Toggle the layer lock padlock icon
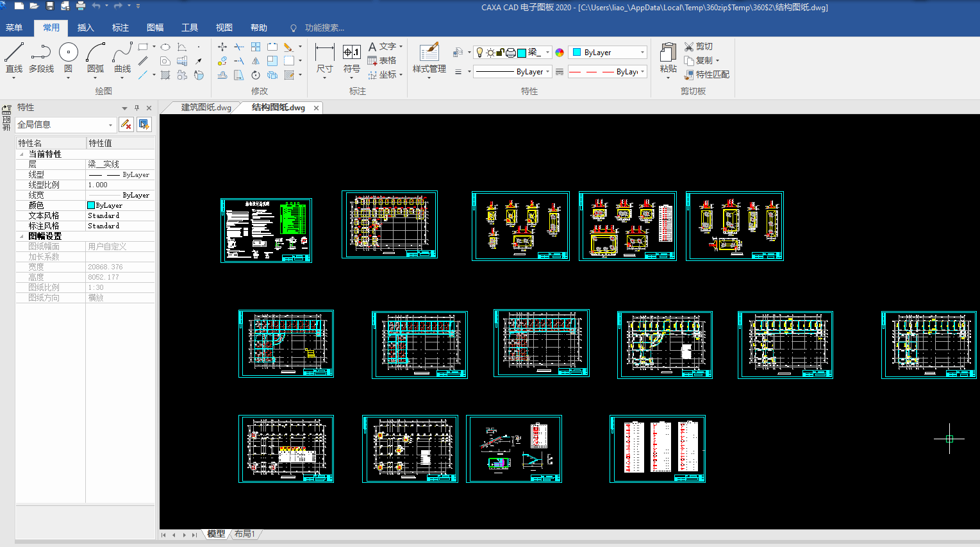This screenshot has height=547, width=980. [500, 53]
